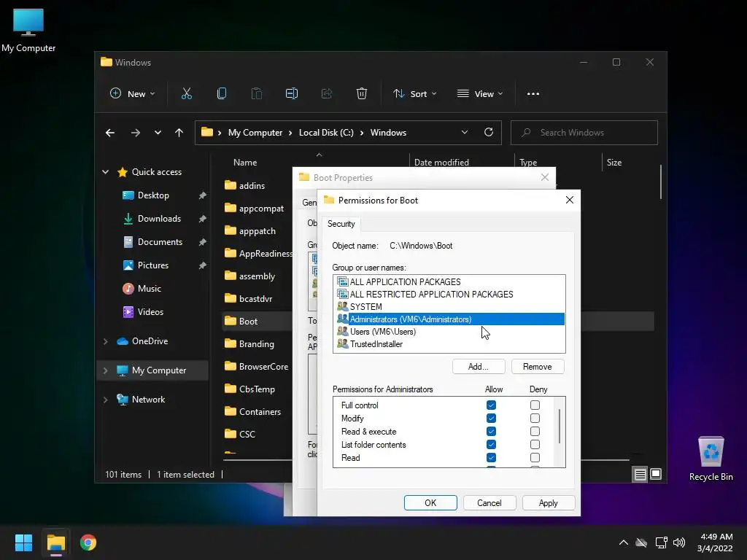Click the network tray icon
Viewport: 747px width, 560px height.
click(x=661, y=542)
